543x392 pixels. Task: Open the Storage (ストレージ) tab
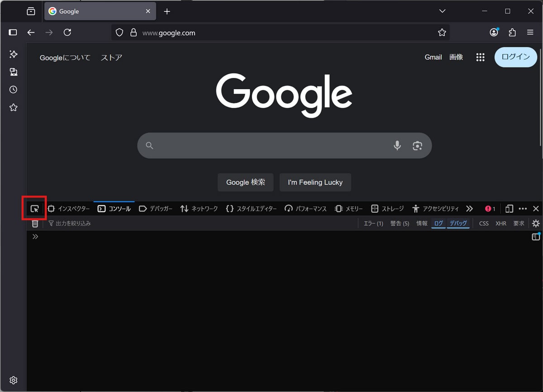(x=387, y=209)
